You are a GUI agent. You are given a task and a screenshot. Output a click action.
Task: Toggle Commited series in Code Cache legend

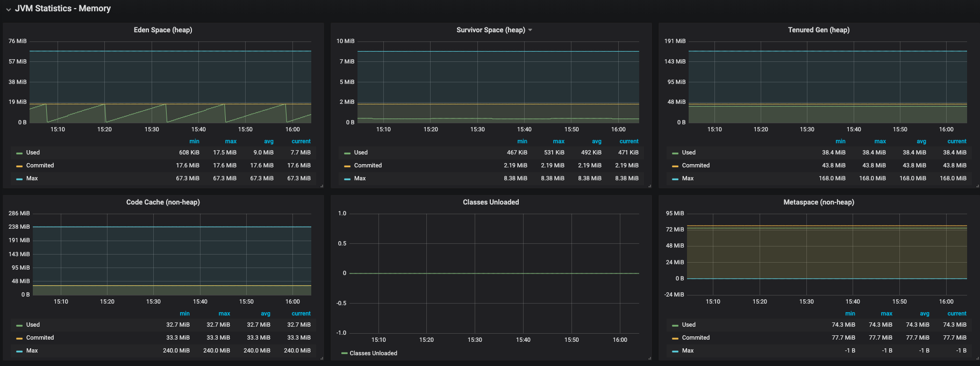click(40, 338)
